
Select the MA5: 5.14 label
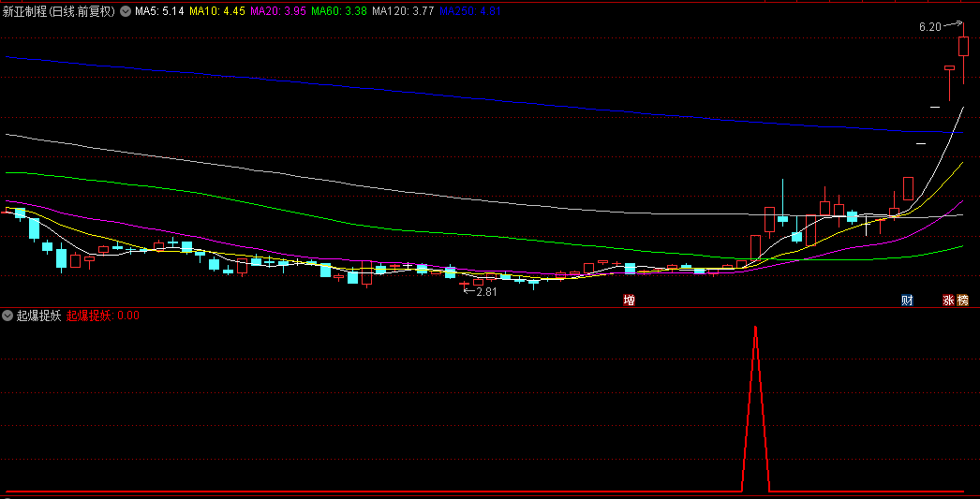click(x=159, y=10)
